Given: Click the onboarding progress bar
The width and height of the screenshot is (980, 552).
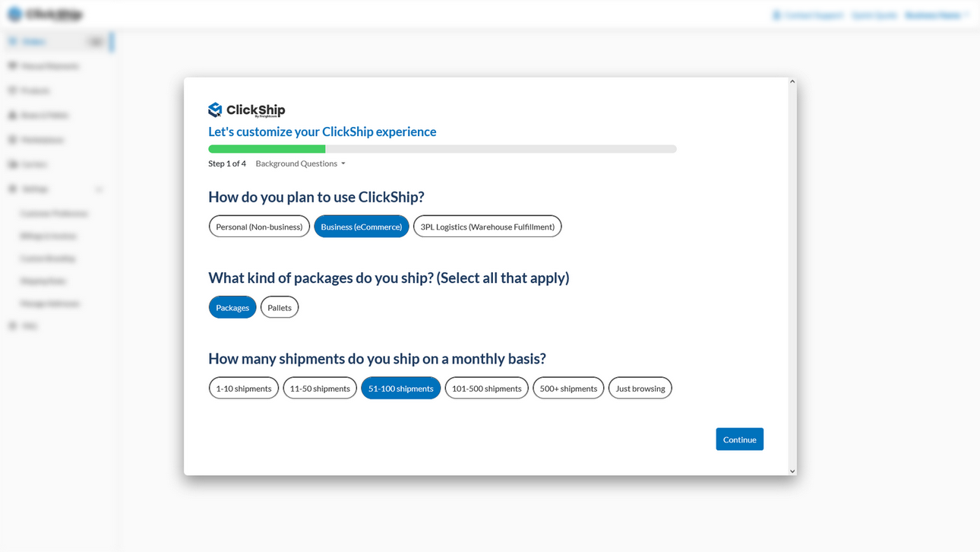Looking at the screenshot, I should point(442,149).
